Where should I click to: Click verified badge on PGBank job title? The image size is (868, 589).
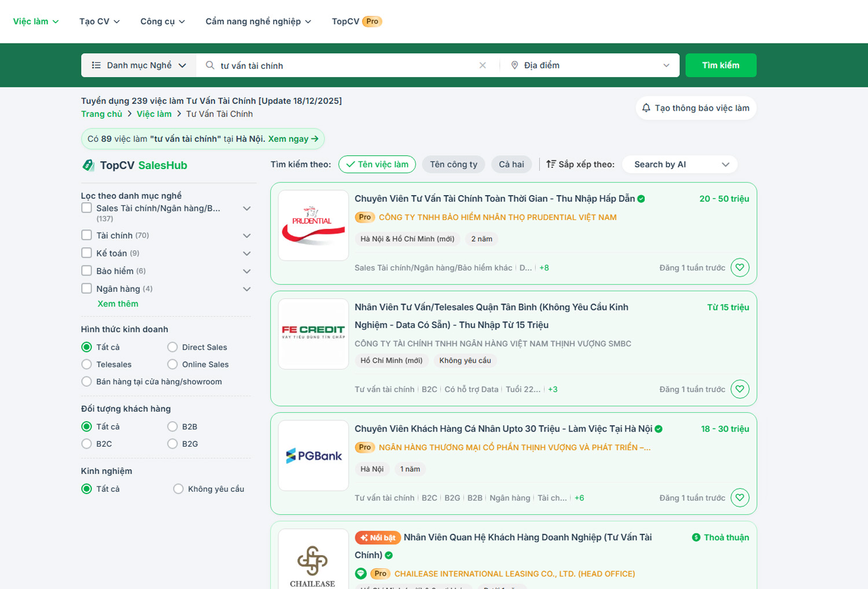[659, 429]
